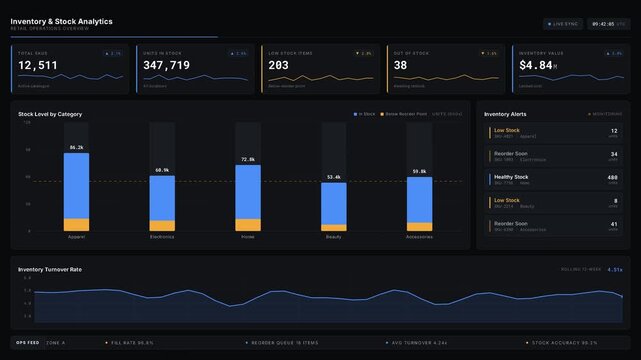
Task: Open the Low Stock Items card showing 203
Action: (x=320, y=69)
